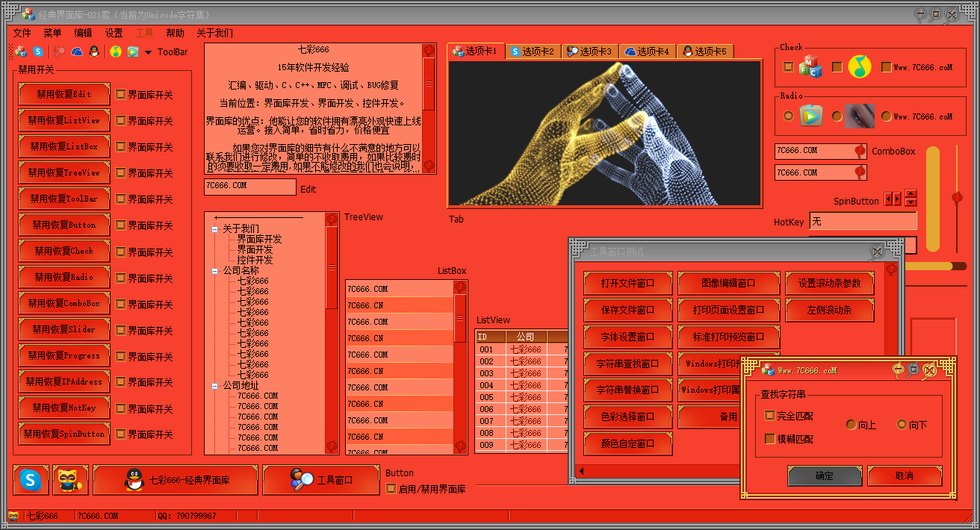Click the blue OneDrive cloud toolbar icon
This screenshot has width=980, height=530.
coord(77,52)
